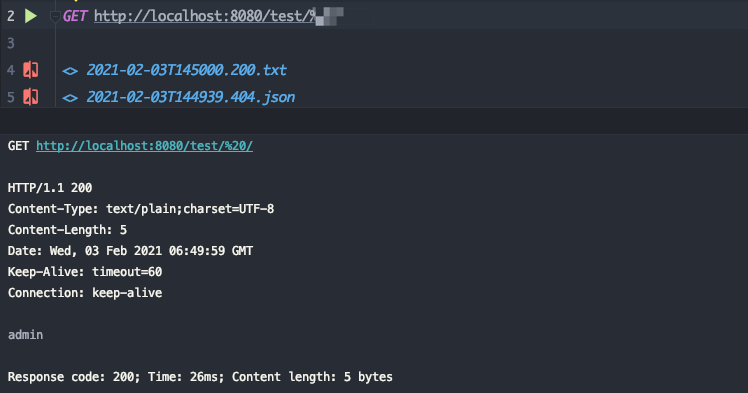Click the angle brackets icon before .txt file
Image resolution: width=748 pixels, height=393 pixels.
click(70, 71)
